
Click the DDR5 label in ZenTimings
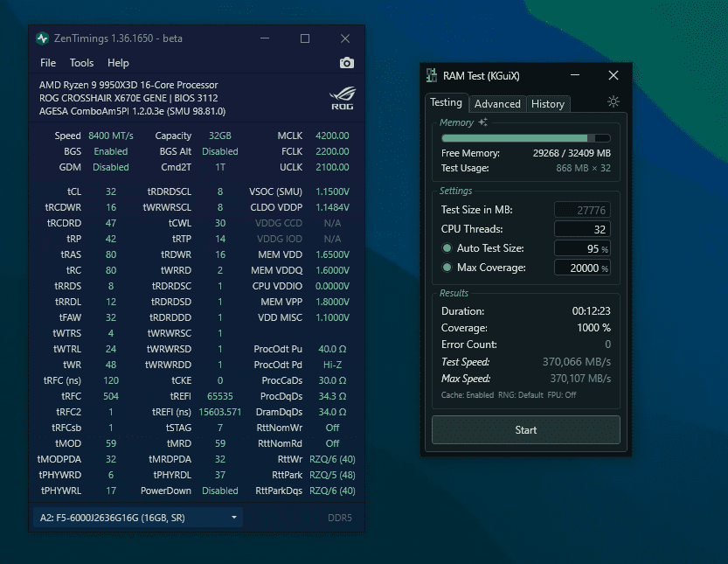340,518
